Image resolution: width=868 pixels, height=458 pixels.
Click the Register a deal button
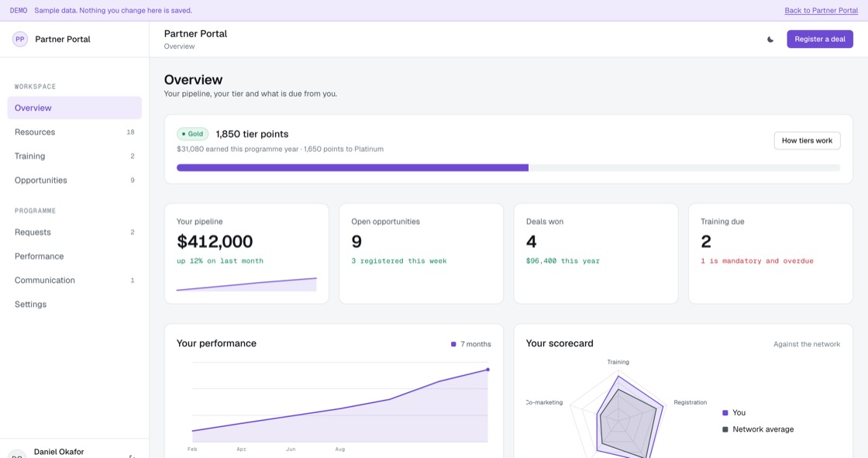[820, 40]
